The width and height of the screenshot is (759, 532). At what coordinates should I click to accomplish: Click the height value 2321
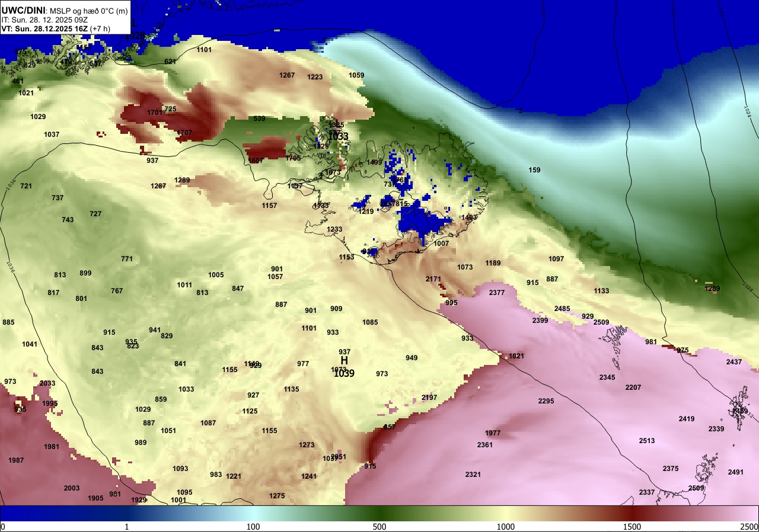click(x=473, y=475)
